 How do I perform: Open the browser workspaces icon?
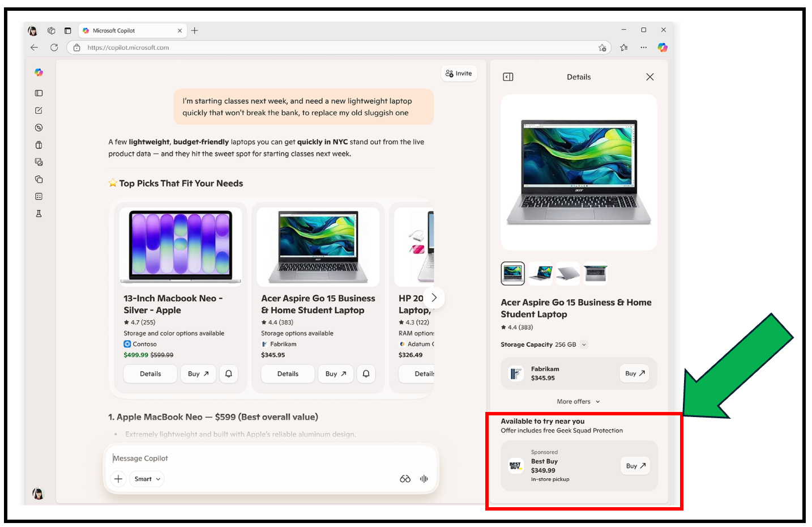(51, 31)
